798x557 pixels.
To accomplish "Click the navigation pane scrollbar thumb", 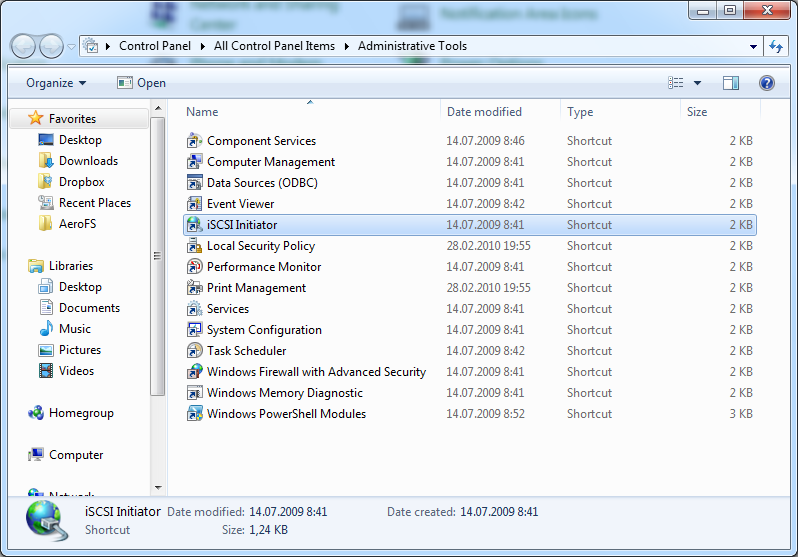I will pyautogui.click(x=158, y=256).
